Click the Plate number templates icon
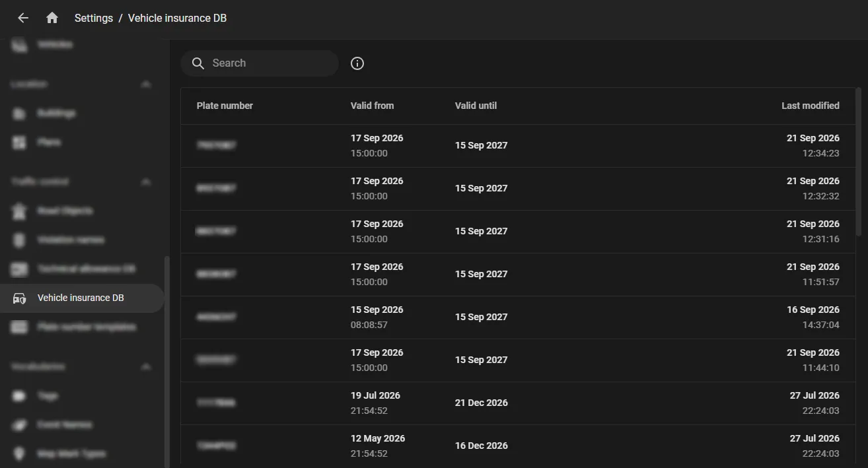 point(20,327)
